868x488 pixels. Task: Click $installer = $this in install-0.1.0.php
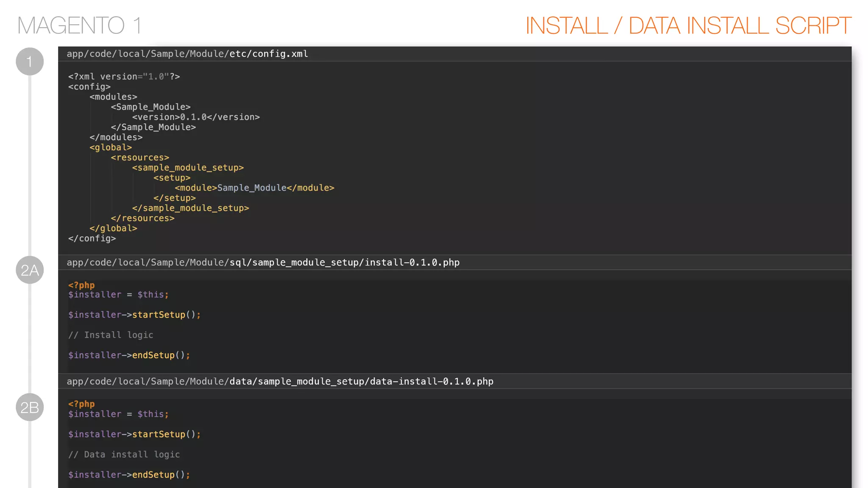point(119,294)
